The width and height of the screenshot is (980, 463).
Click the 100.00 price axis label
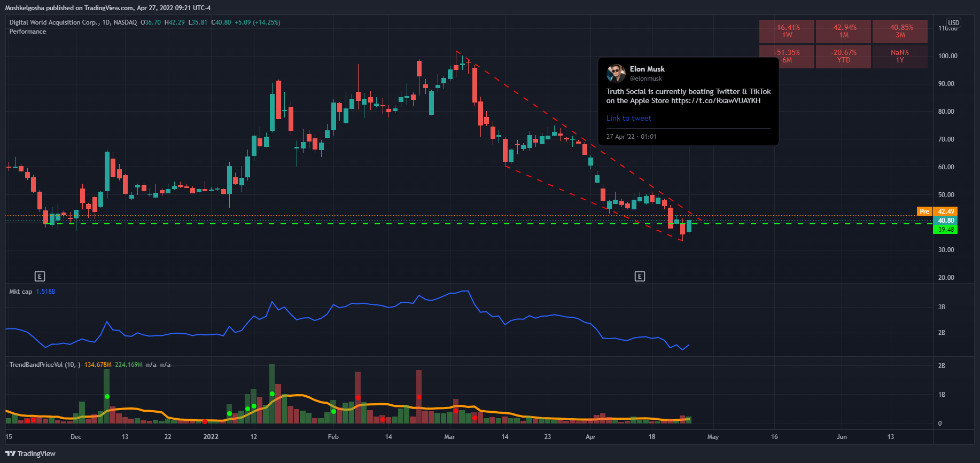pyautogui.click(x=948, y=56)
